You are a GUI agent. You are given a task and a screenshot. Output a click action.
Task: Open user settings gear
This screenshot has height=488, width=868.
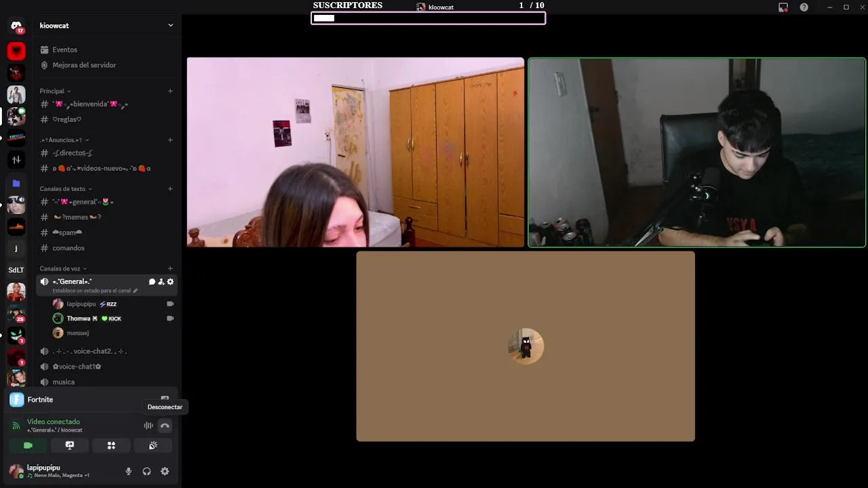(x=165, y=471)
